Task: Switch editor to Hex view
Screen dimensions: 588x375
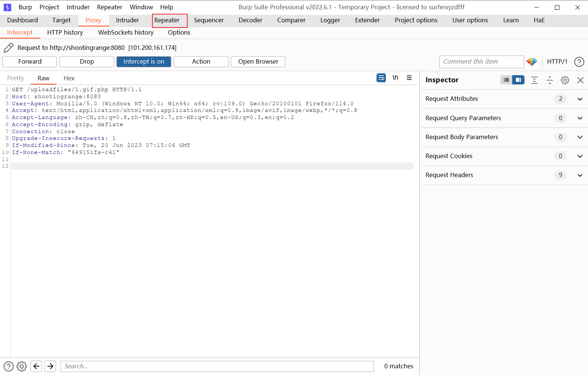Action: [69, 78]
